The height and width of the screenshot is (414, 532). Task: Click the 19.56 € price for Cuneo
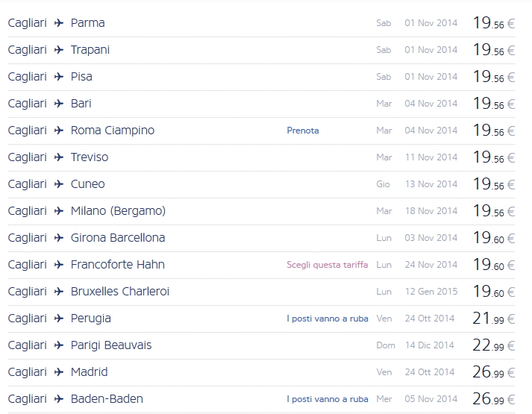[493, 184]
